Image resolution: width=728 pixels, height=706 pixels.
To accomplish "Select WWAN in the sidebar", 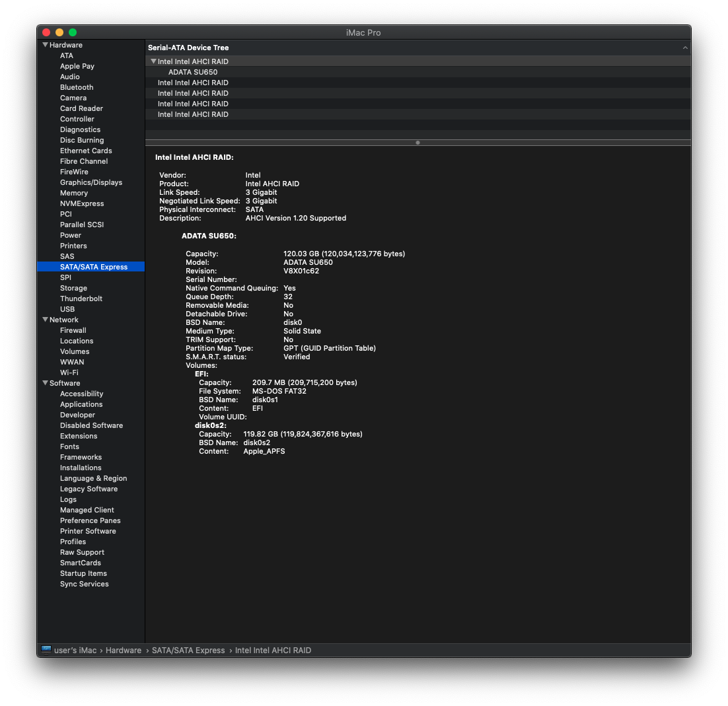I will [x=72, y=362].
